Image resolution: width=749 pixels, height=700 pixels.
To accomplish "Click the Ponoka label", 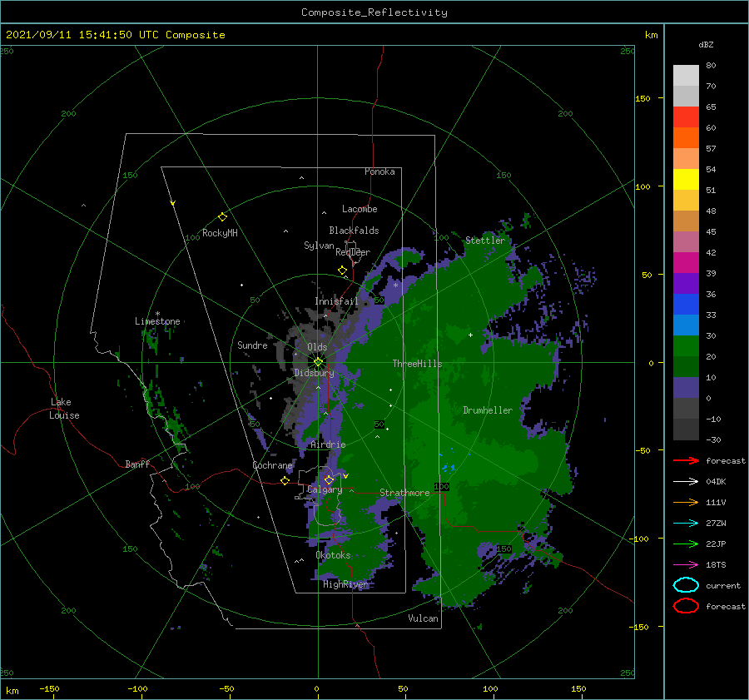I will [x=379, y=171].
